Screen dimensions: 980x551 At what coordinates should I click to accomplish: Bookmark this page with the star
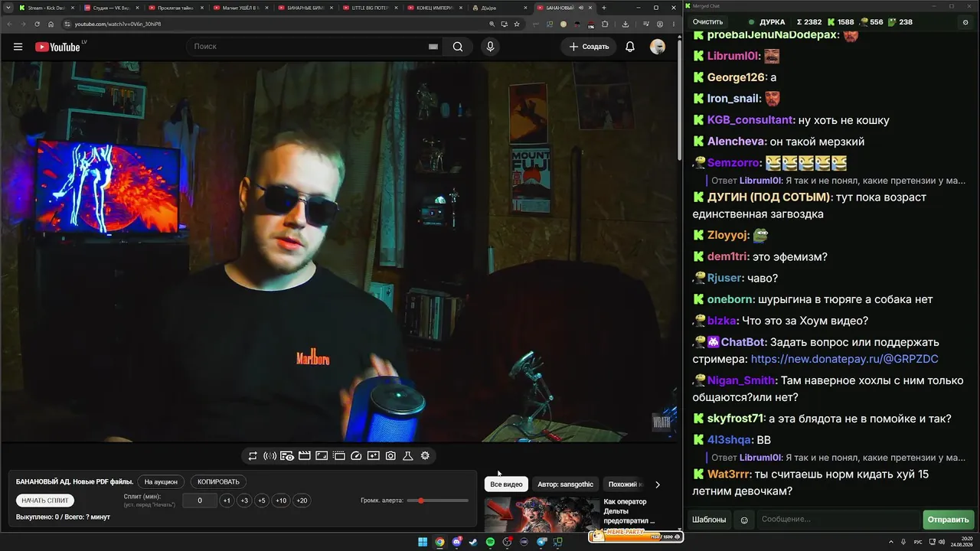tap(517, 24)
